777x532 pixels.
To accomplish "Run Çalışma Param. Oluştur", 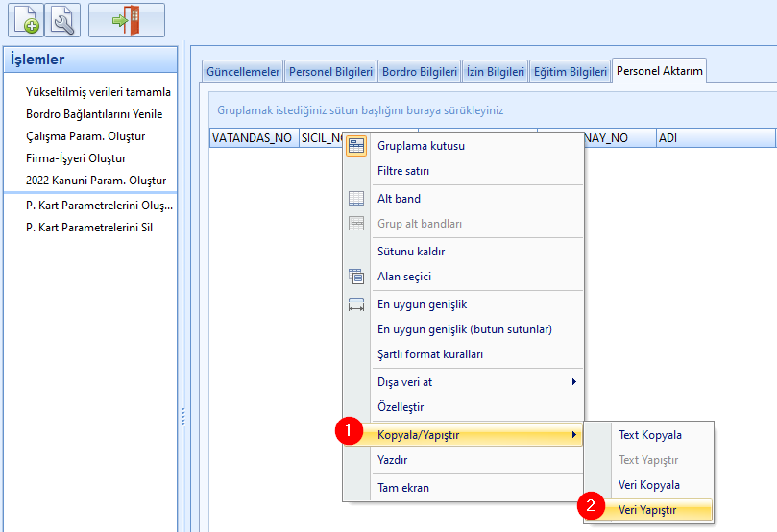I will [x=85, y=136].
